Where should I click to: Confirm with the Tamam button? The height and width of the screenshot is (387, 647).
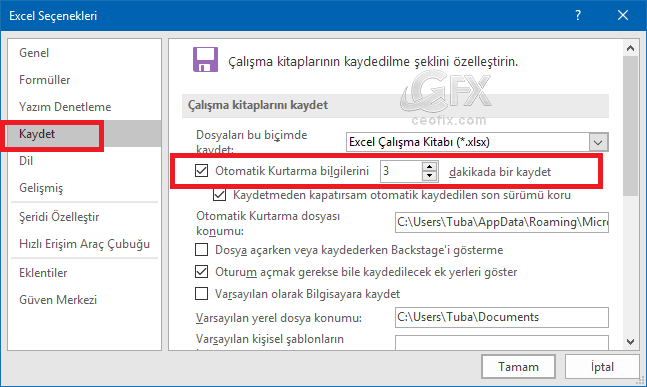coord(518,366)
